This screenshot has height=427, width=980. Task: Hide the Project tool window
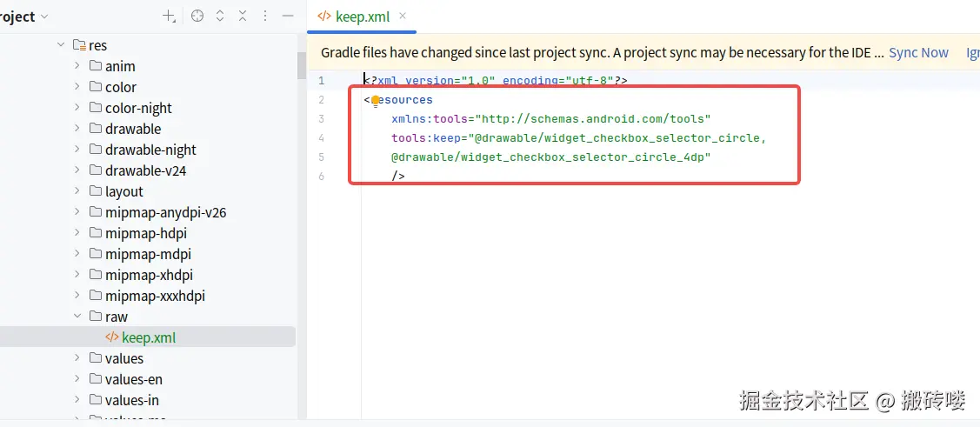pyautogui.click(x=288, y=17)
